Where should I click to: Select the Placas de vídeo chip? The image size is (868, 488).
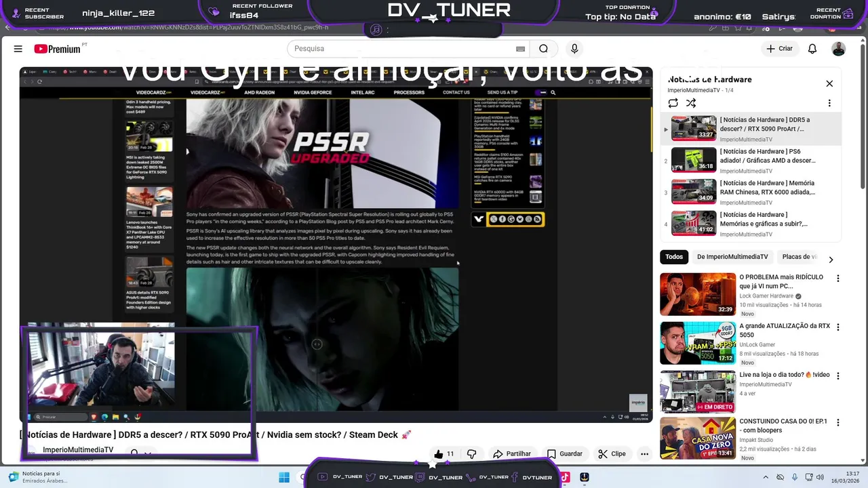pyautogui.click(x=799, y=257)
